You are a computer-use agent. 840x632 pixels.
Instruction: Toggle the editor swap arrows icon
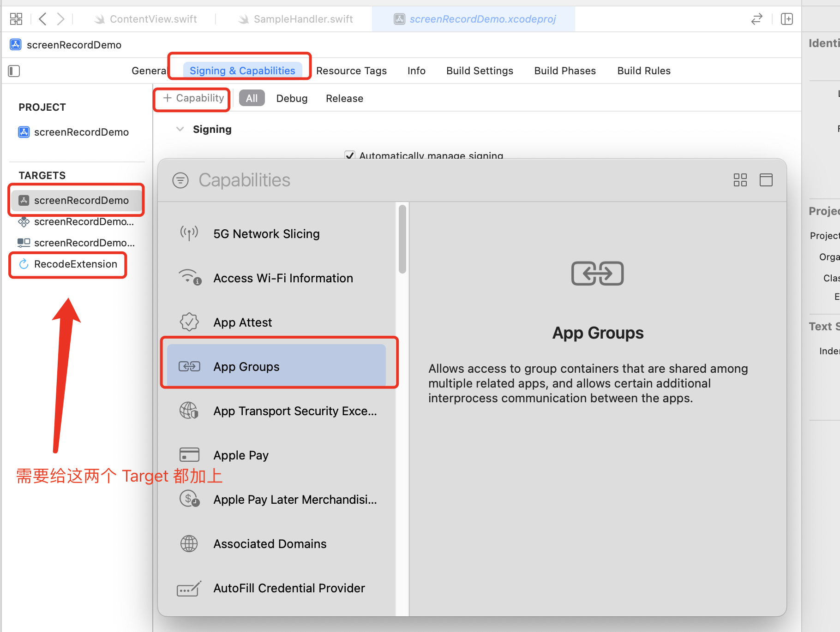pyautogui.click(x=757, y=19)
